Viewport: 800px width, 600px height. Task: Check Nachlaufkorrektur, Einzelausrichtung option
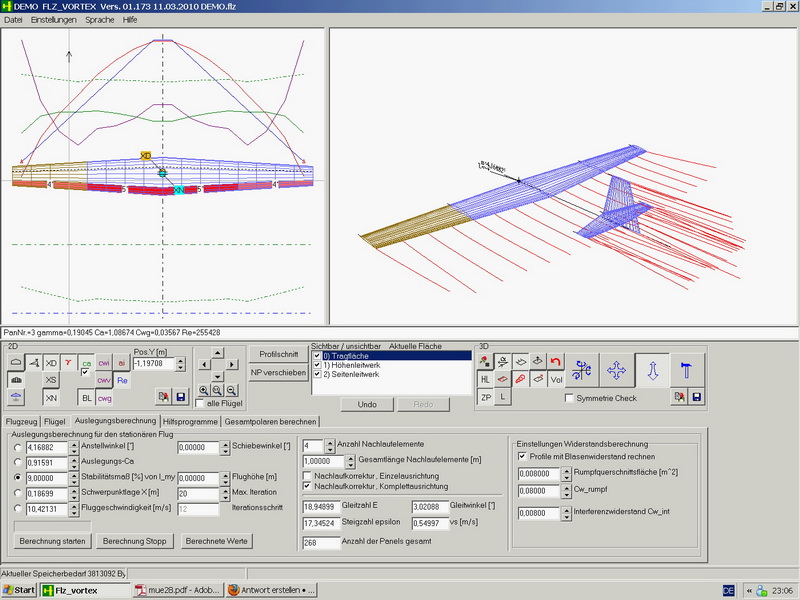pos(307,475)
